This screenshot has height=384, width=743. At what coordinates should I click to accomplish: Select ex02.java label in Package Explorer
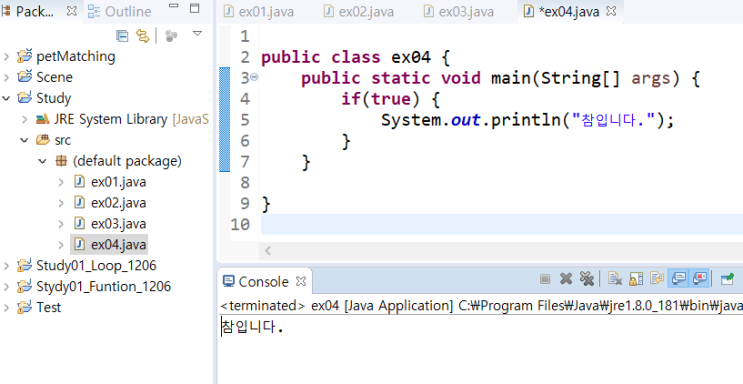(x=118, y=203)
